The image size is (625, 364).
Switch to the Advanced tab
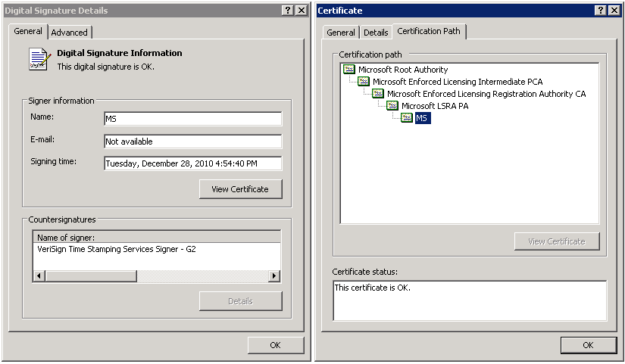tap(70, 33)
